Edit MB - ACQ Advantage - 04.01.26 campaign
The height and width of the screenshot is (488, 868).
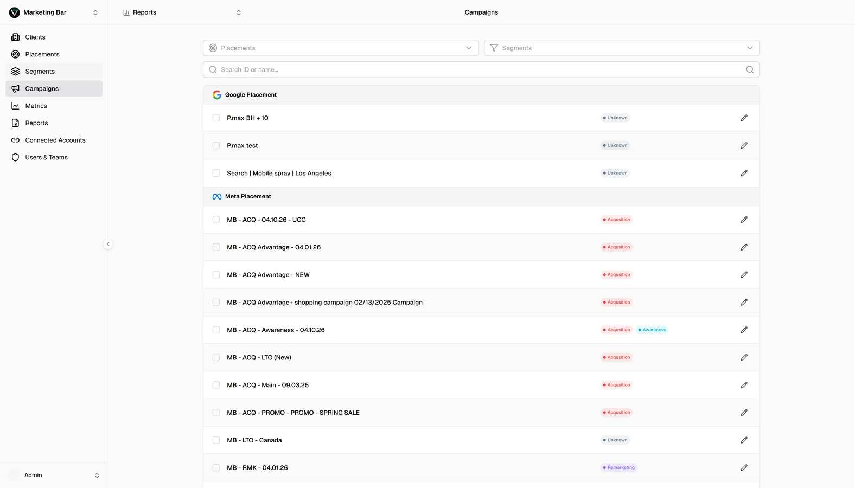click(x=744, y=247)
